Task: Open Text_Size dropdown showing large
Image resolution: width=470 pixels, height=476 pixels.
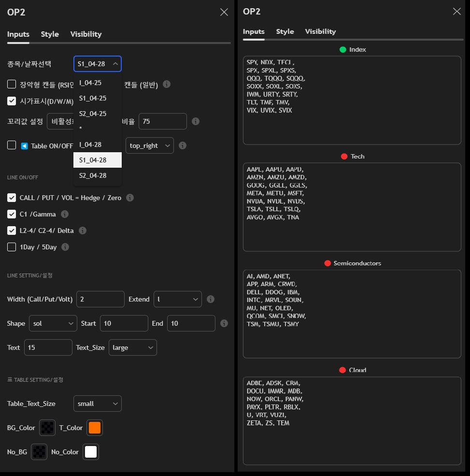Action: coord(133,347)
